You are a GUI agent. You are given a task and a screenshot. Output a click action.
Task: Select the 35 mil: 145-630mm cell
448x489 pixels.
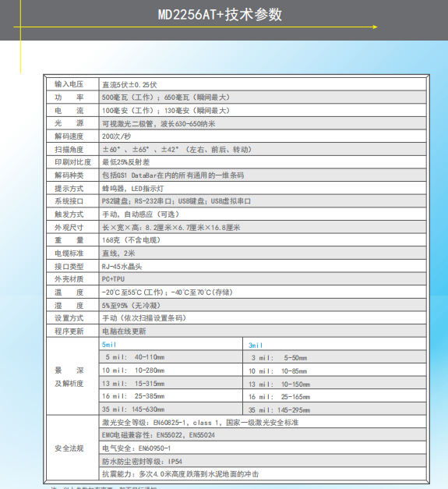point(171,409)
